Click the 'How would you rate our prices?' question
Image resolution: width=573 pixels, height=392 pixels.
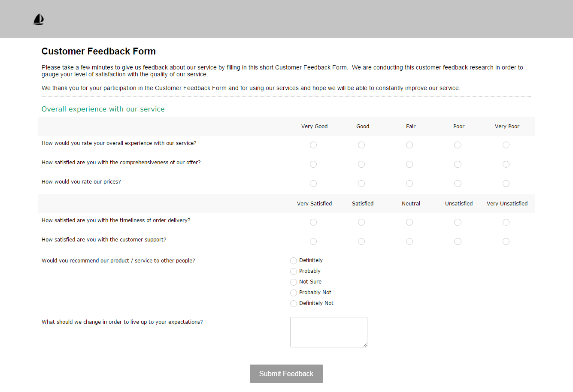coord(81,182)
